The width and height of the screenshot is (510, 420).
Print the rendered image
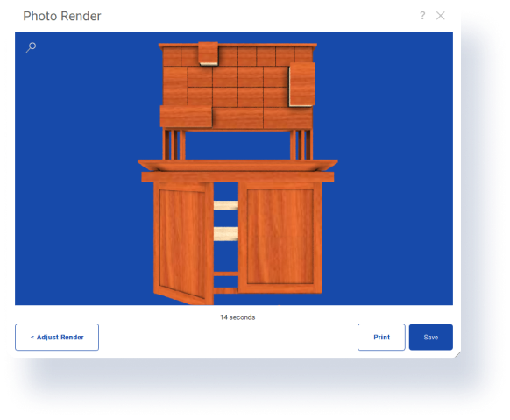[x=381, y=337]
